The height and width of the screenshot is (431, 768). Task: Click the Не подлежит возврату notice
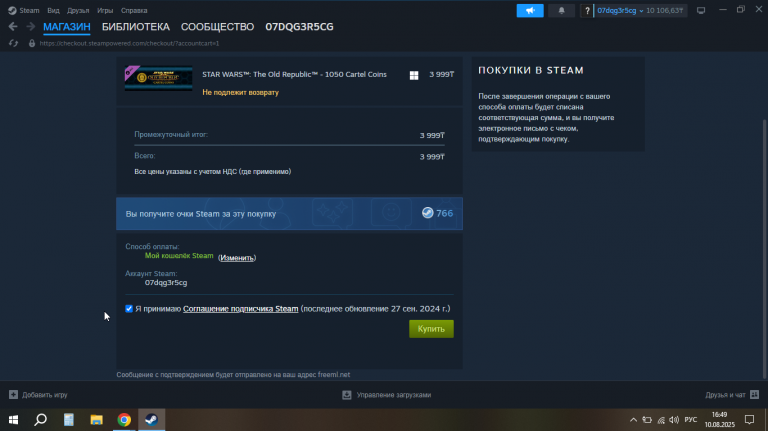tap(240, 92)
